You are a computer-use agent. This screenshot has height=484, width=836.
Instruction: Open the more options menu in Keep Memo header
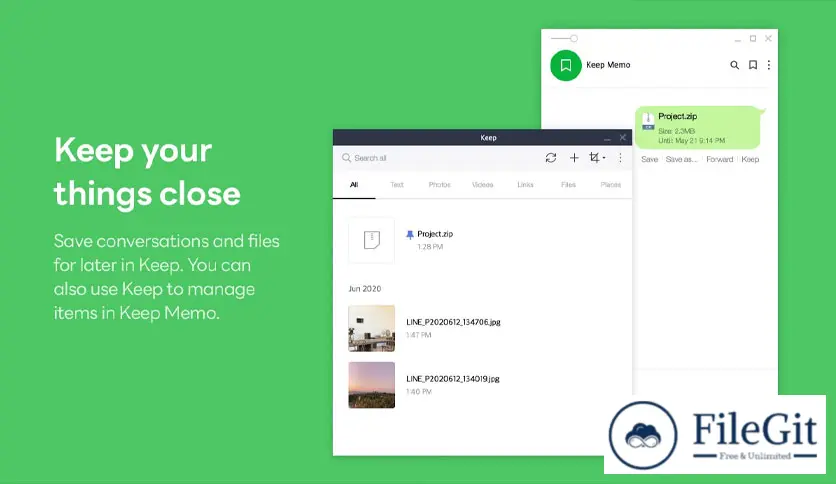click(x=769, y=65)
